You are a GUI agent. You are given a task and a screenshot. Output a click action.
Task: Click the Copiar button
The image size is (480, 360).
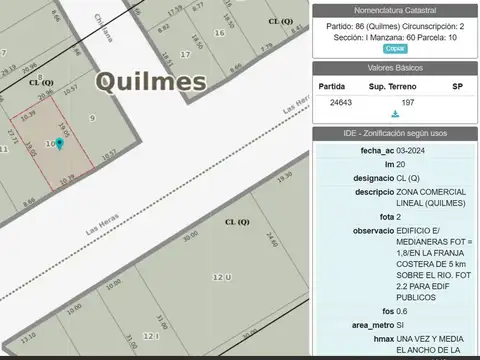(395, 49)
